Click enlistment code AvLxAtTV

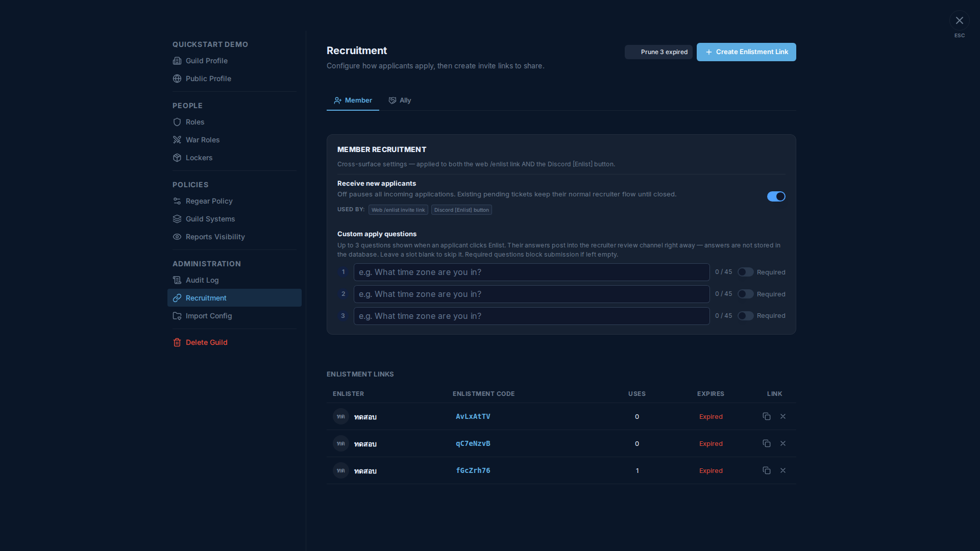coord(473,416)
